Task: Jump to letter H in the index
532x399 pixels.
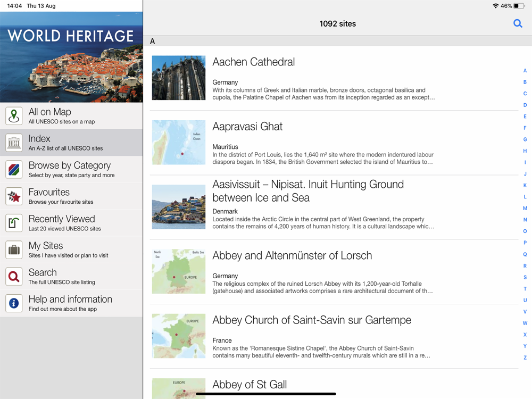Action: tap(525, 151)
